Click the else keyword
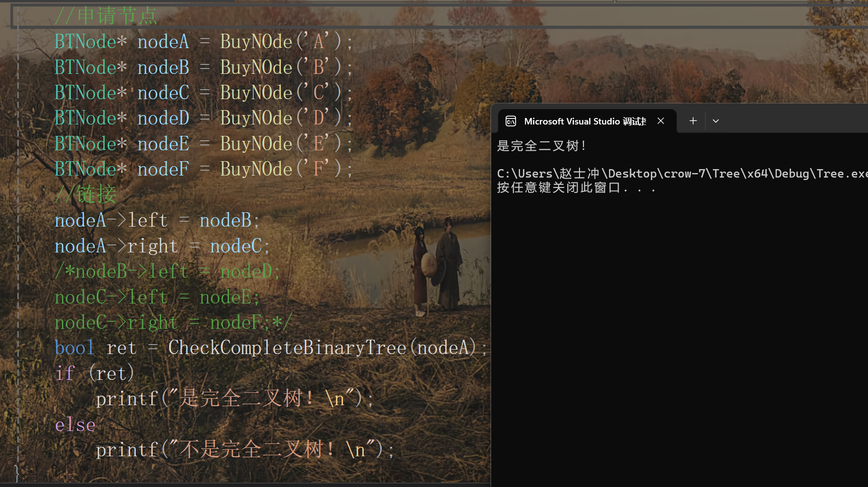Viewport: 868px width, 487px height. [75, 425]
